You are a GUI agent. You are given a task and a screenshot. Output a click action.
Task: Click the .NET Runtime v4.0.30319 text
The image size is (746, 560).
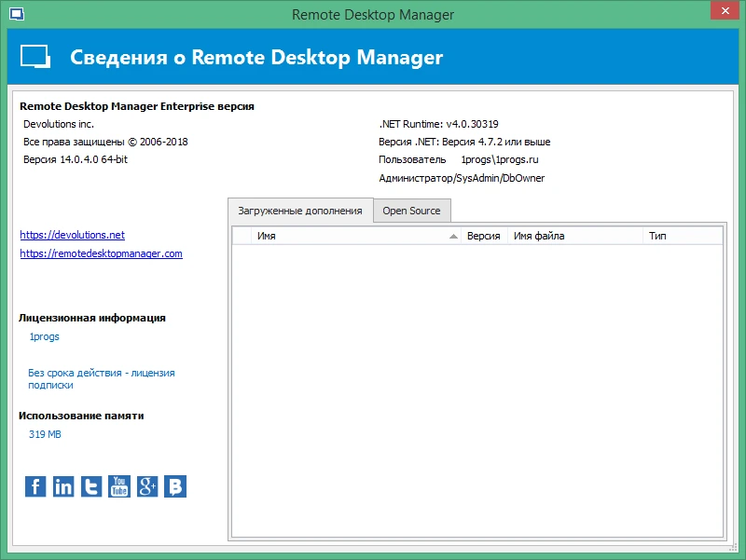438,124
